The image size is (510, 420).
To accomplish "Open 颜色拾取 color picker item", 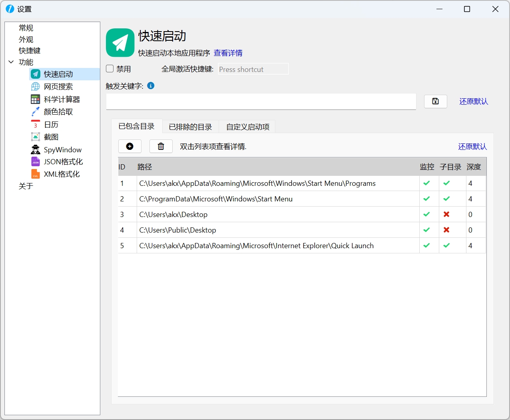I will pyautogui.click(x=58, y=112).
